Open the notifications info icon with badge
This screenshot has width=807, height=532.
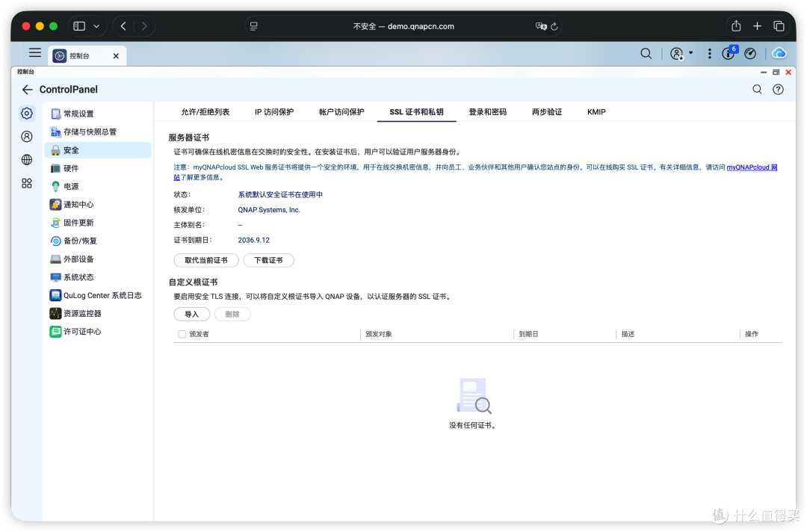click(729, 53)
